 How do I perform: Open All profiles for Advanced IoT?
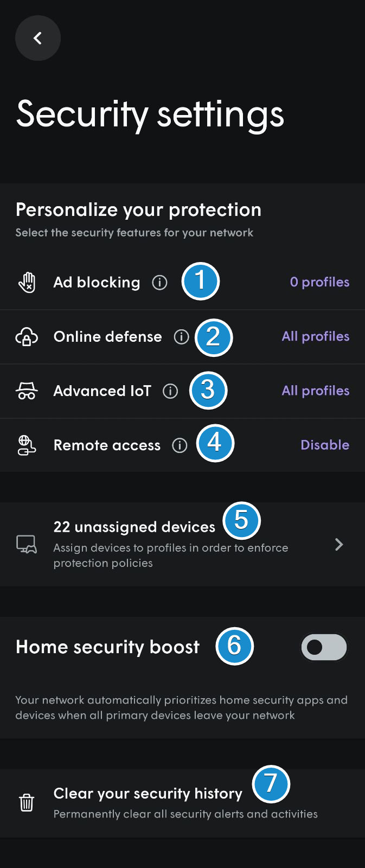[316, 391]
